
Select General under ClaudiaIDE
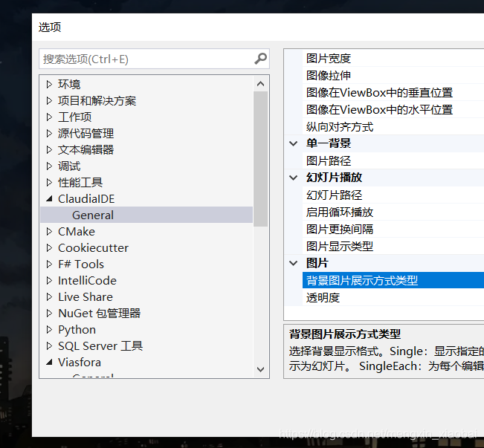(x=146, y=215)
